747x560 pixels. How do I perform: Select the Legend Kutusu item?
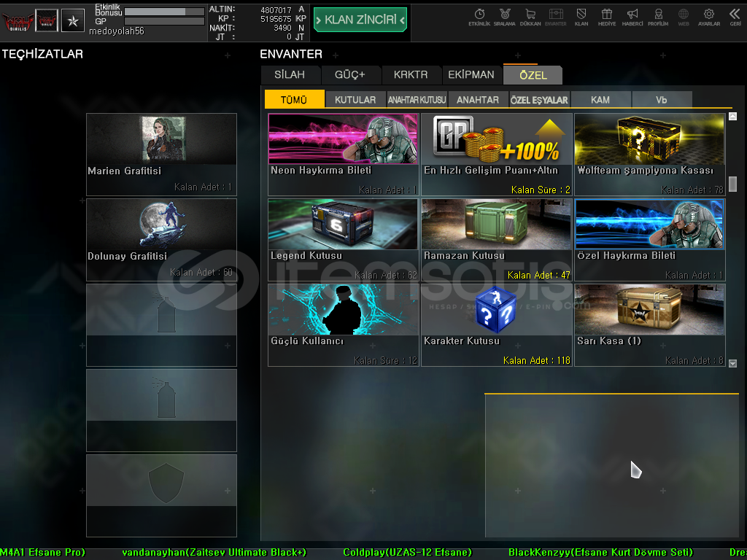[343, 239]
